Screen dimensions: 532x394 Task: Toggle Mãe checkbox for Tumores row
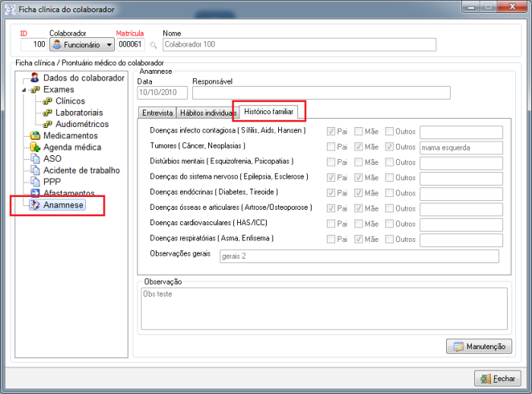(x=360, y=147)
